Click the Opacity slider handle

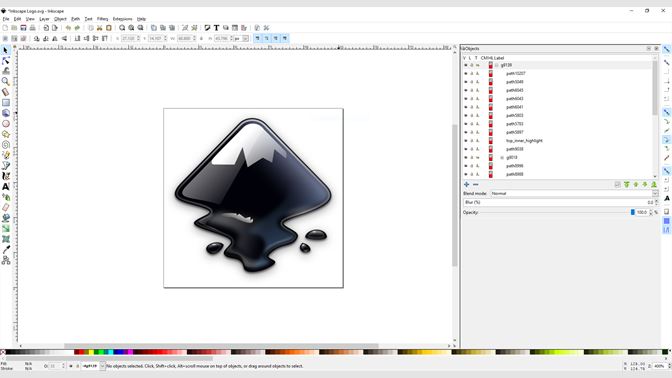coord(633,212)
